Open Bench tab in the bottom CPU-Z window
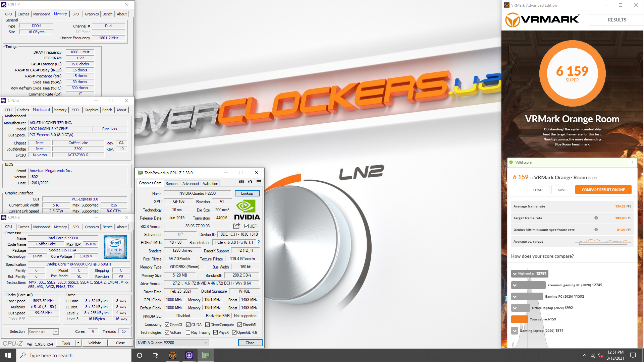The image size is (644, 362). (107, 227)
